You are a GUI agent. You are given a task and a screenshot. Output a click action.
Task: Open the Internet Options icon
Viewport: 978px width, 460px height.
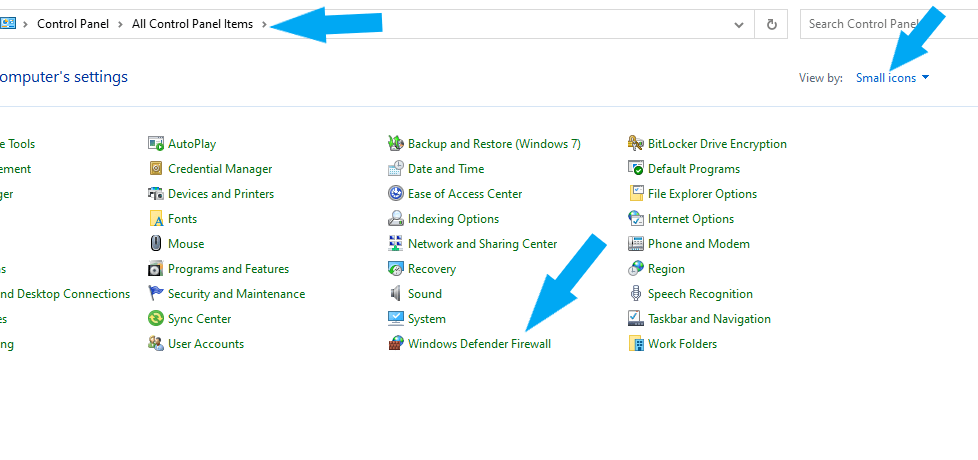pyautogui.click(x=636, y=218)
